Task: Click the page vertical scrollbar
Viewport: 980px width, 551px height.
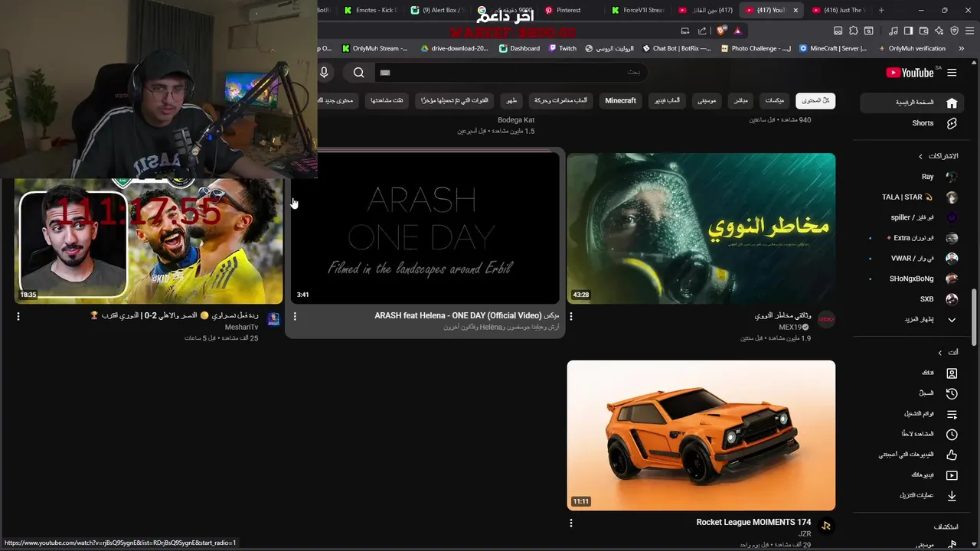Action: point(975,318)
